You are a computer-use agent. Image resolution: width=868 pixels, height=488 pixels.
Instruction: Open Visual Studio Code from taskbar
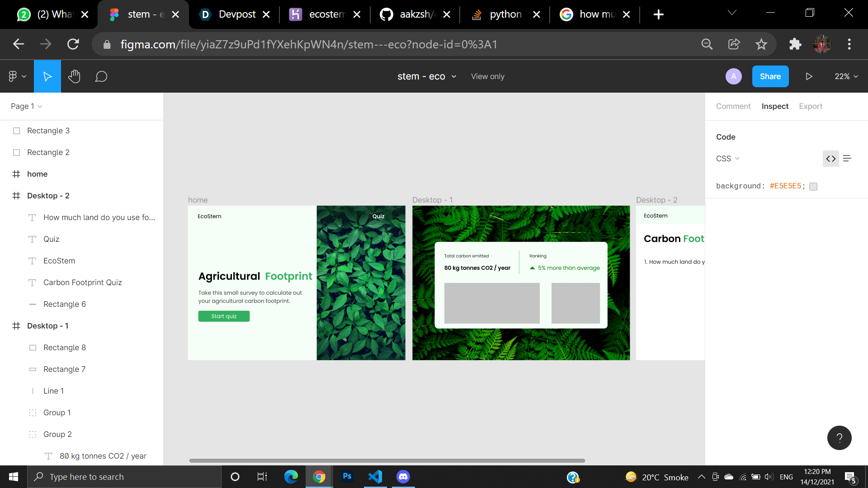click(x=375, y=477)
